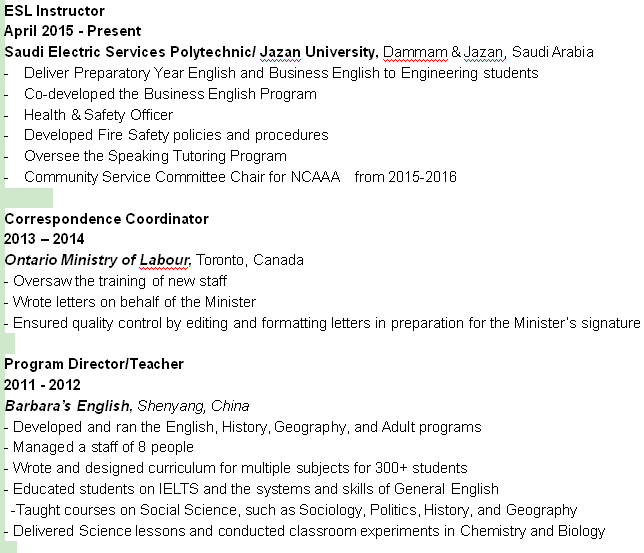Click the red-underlined word 'Labour'
644x553 pixels.
pyautogui.click(x=162, y=260)
